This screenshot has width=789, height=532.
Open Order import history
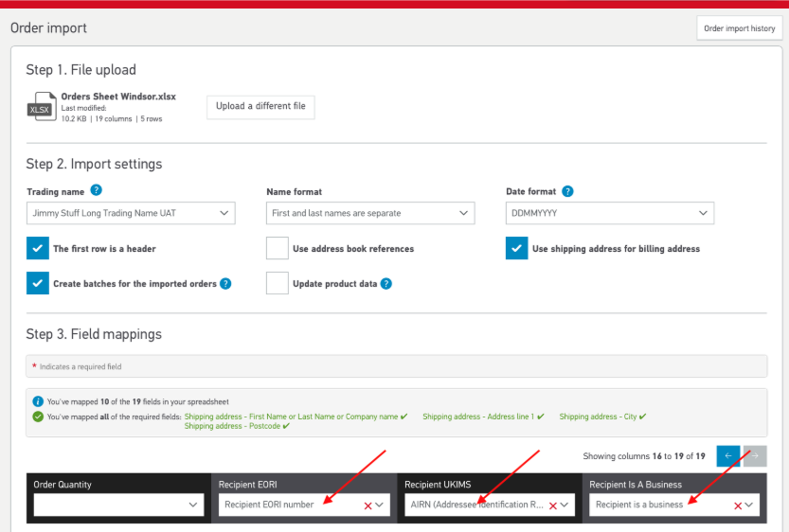739,28
